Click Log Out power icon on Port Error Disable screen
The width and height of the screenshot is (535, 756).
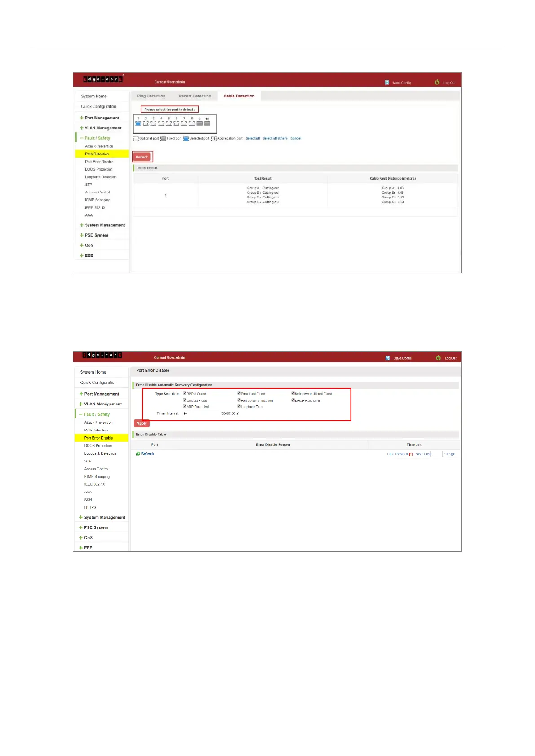coord(438,358)
